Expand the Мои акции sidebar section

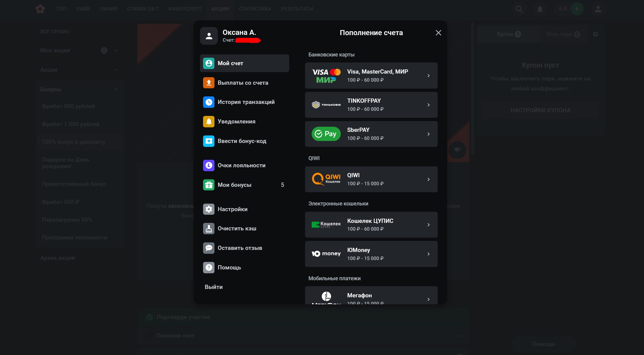[115, 50]
